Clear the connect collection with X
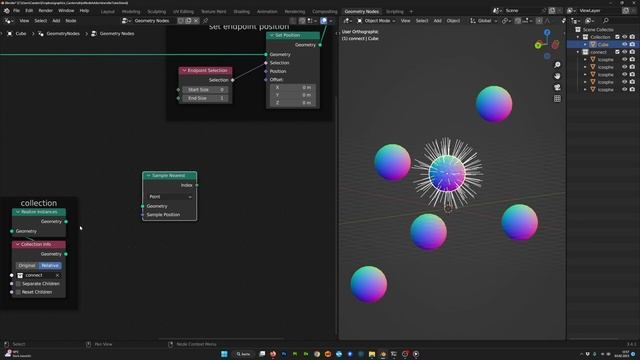This screenshot has width=640, height=360. tap(57, 276)
